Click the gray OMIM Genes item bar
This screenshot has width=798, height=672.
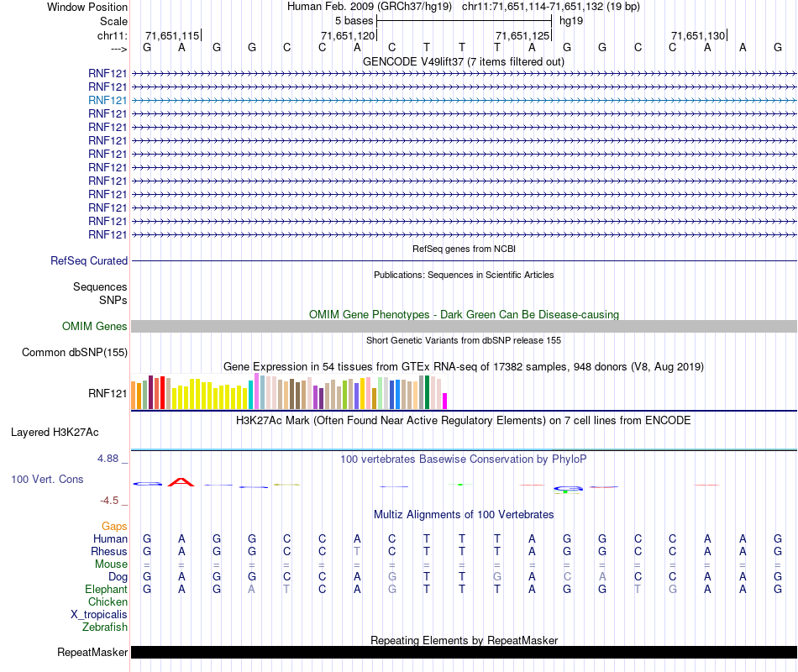(x=464, y=326)
